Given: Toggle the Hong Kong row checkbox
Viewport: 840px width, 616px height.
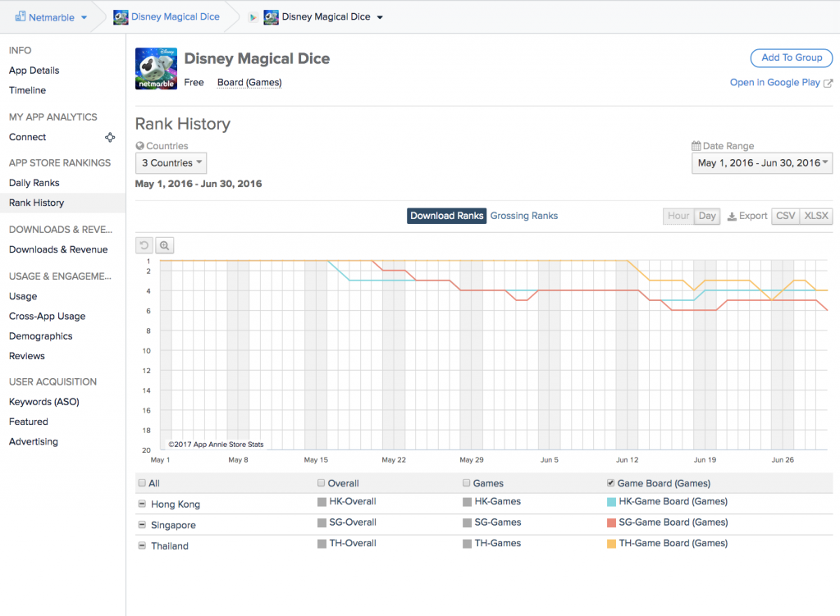Looking at the screenshot, I should coord(142,504).
